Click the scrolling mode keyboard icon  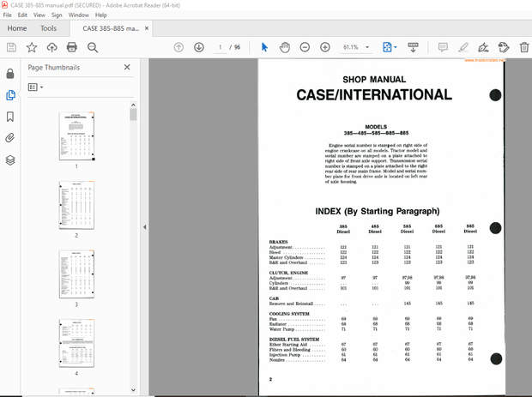[413, 47]
